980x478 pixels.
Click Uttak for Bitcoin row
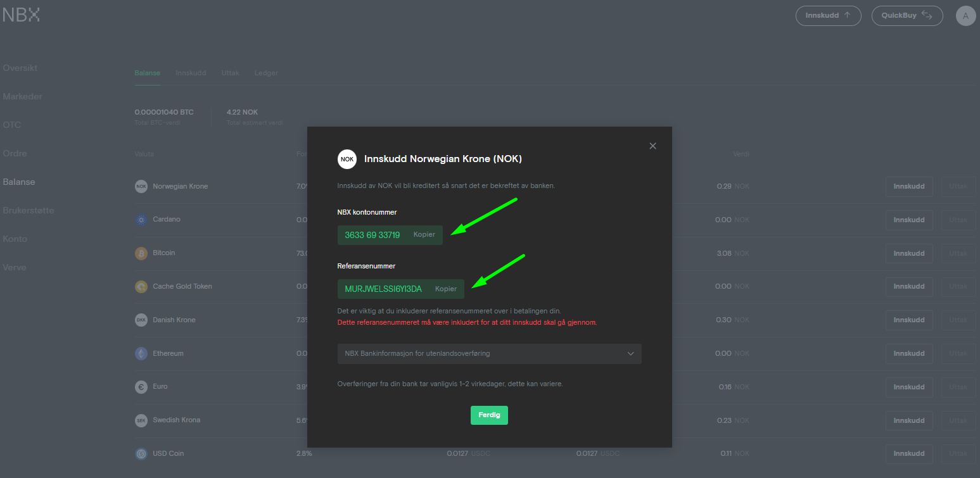pos(958,254)
